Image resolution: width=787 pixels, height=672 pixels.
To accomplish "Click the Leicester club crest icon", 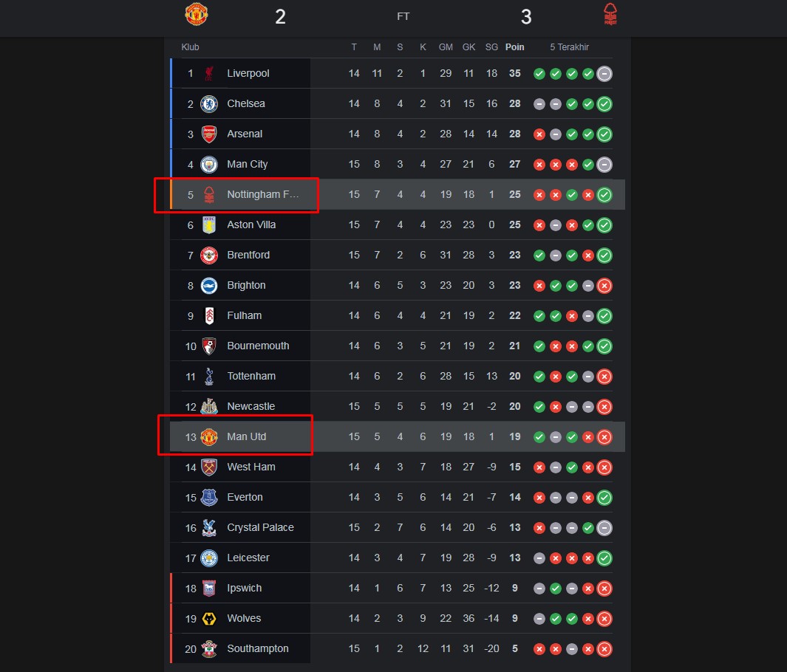I will [209, 558].
